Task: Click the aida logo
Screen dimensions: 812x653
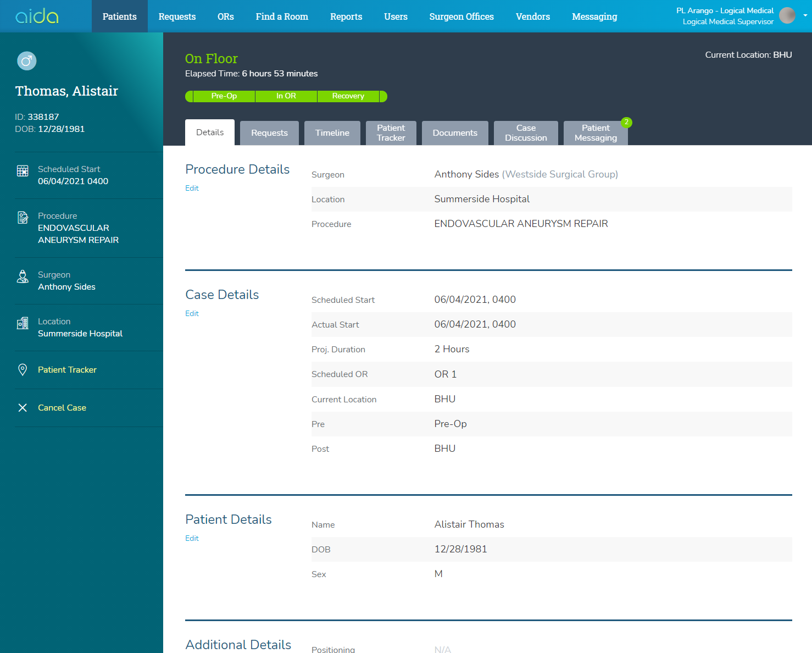Action: tap(37, 16)
